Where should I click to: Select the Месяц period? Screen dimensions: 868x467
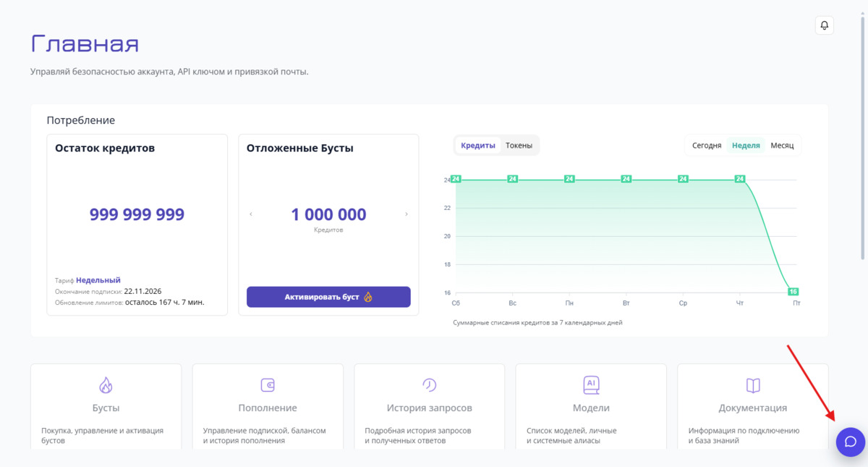[782, 146]
